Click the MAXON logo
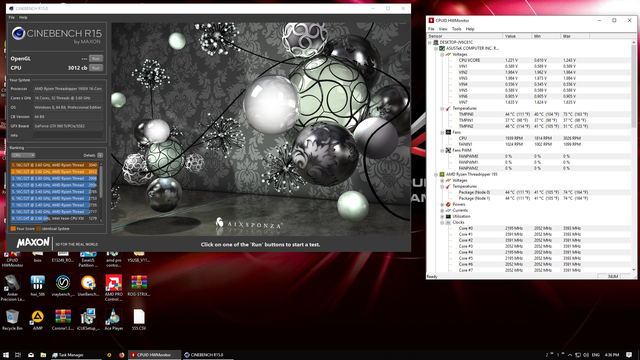Viewport: 640px width, 360px height. click(x=33, y=243)
